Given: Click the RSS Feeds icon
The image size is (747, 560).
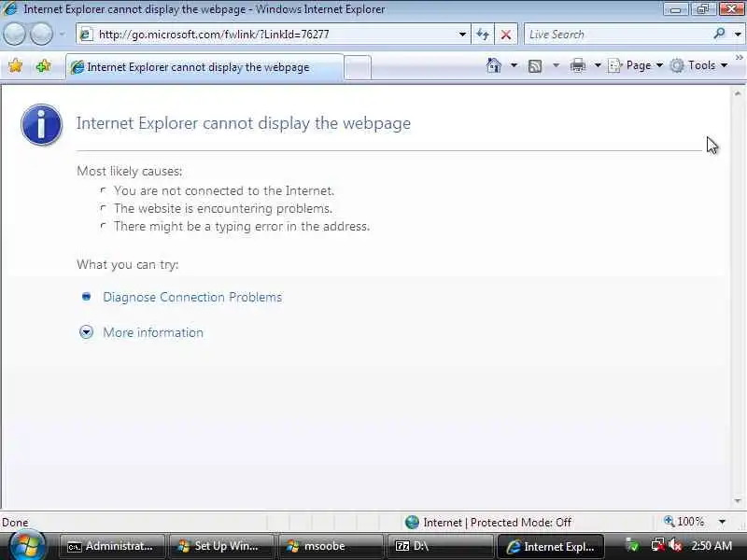Looking at the screenshot, I should click(535, 65).
